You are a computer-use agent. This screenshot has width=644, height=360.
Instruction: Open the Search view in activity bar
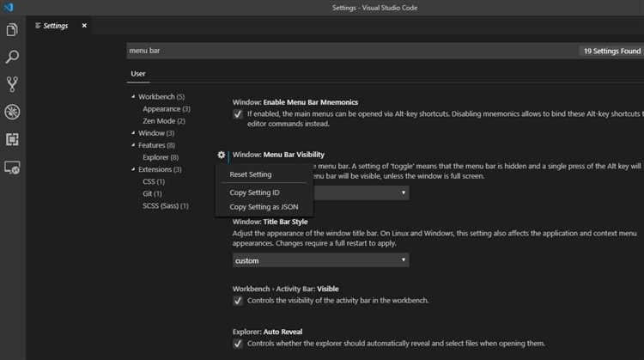(12, 57)
